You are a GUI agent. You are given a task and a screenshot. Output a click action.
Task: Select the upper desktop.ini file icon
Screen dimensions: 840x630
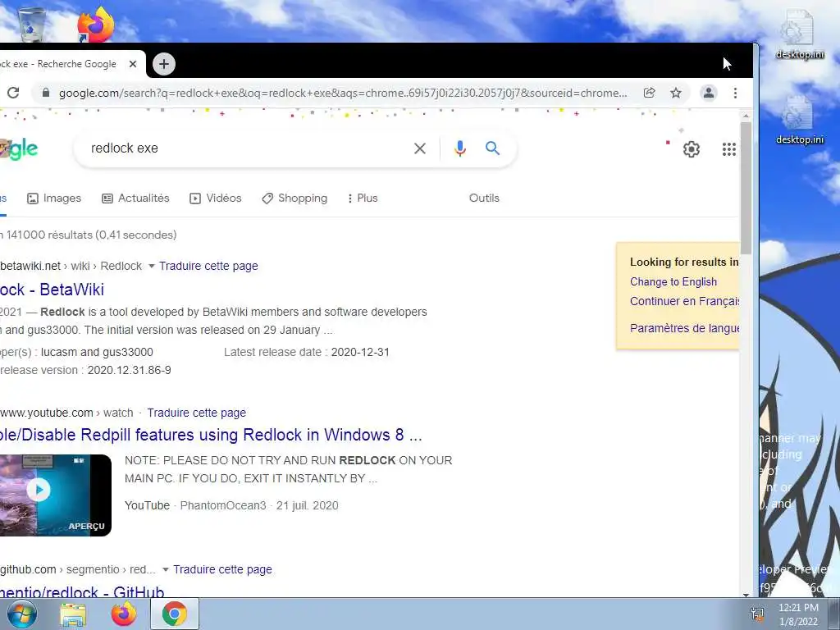pos(799,34)
